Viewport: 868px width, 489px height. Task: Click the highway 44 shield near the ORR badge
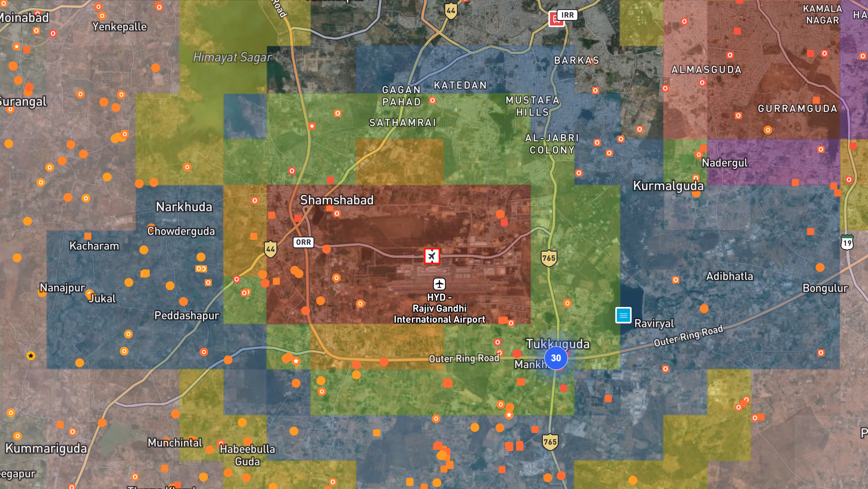[271, 249]
